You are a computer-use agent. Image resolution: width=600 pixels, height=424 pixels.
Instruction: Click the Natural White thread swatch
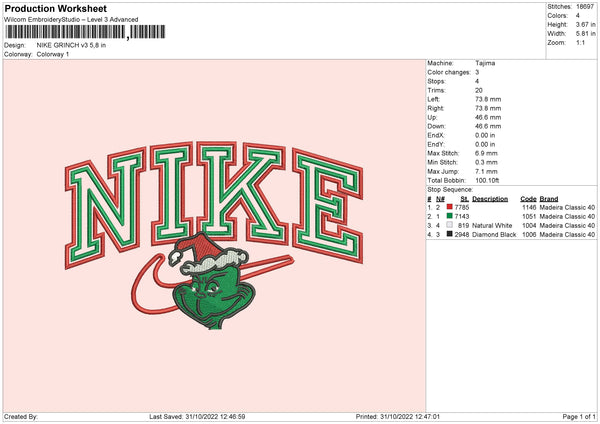click(450, 225)
